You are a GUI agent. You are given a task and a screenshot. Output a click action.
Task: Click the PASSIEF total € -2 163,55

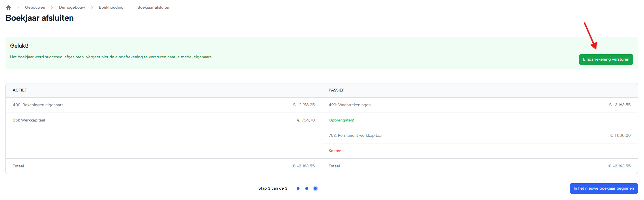point(619,166)
